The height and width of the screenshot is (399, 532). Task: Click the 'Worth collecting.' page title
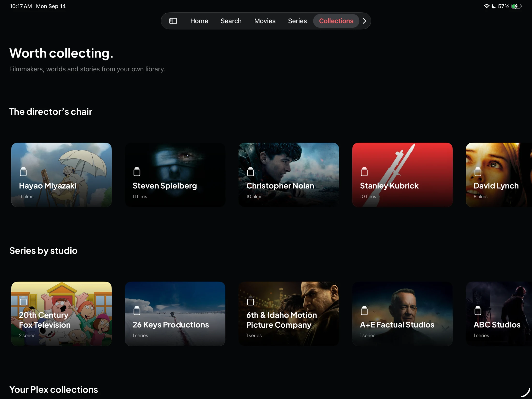61,53
